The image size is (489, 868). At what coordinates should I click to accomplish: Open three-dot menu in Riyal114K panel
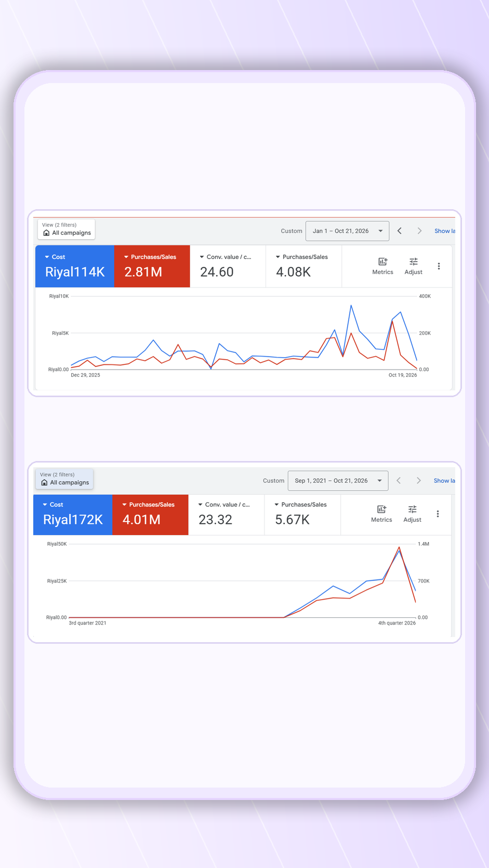pos(439,266)
